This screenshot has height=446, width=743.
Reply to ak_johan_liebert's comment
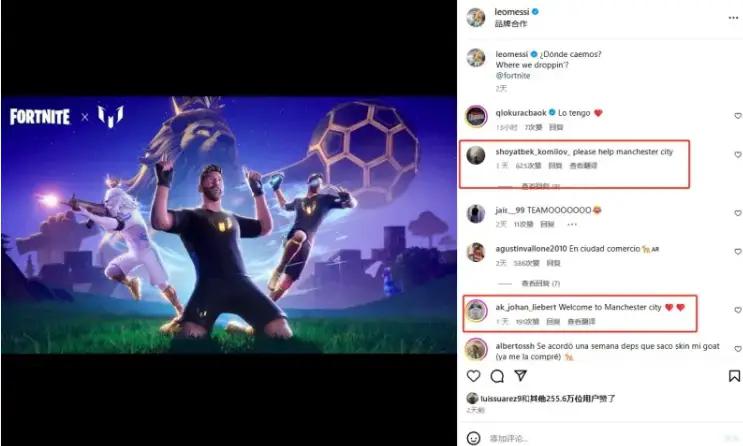[x=553, y=321]
